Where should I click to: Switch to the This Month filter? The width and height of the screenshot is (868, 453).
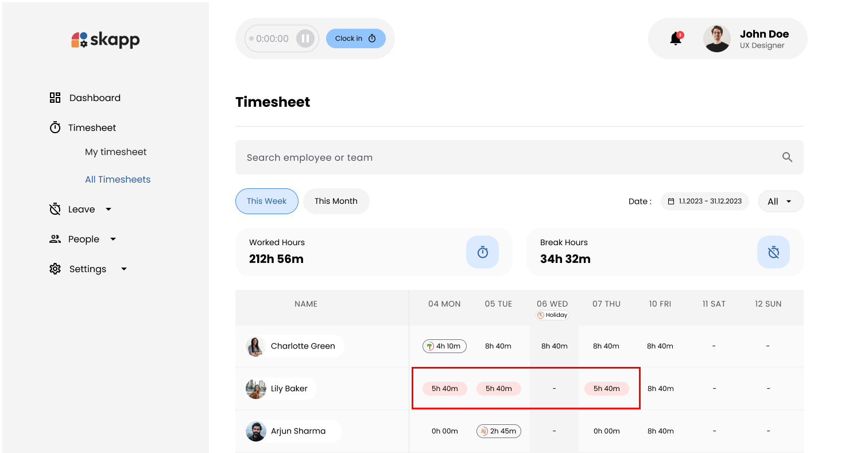point(336,201)
